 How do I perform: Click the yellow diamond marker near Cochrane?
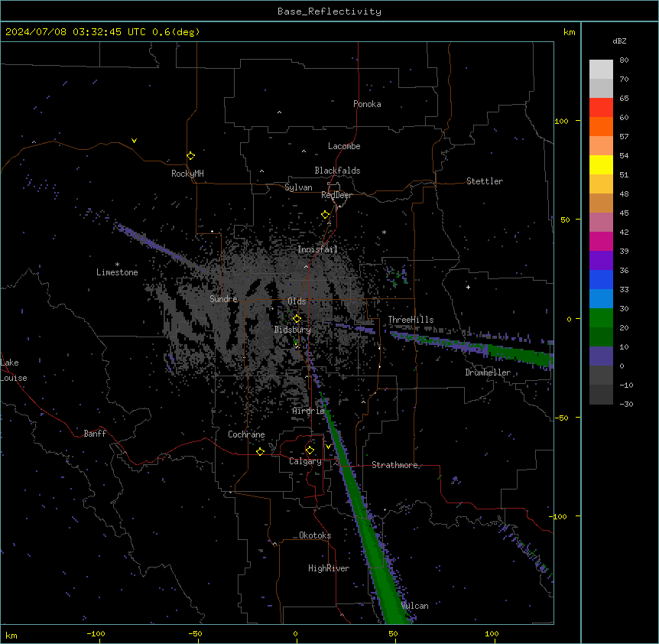pos(260,451)
